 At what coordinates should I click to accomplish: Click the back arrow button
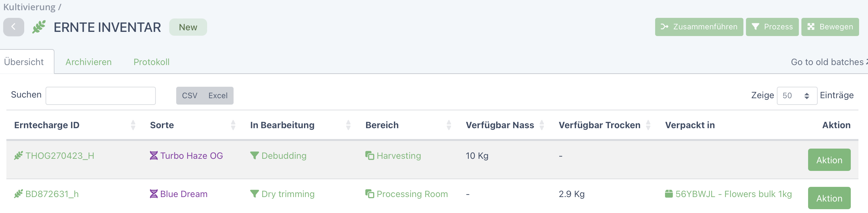[x=13, y=27]
